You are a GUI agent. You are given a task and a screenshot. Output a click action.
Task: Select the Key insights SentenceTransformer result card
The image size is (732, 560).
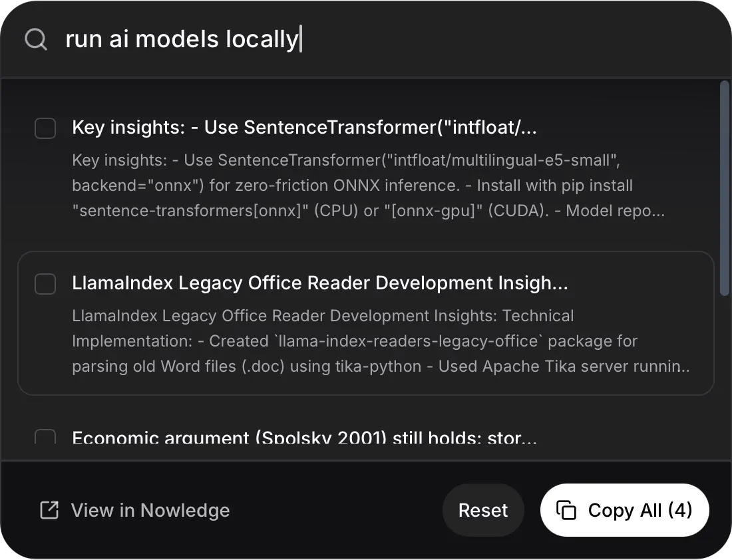pos(366,166)
